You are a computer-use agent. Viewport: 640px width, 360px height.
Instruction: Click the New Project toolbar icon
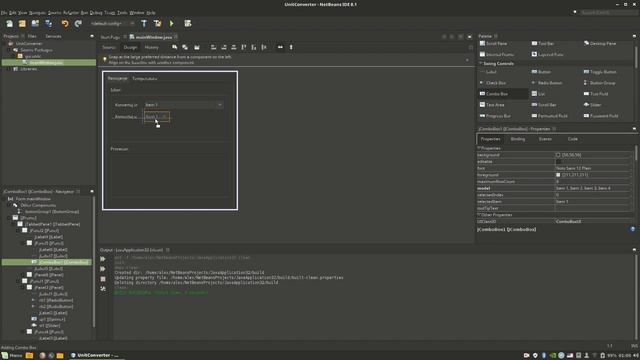coord(22,24)
